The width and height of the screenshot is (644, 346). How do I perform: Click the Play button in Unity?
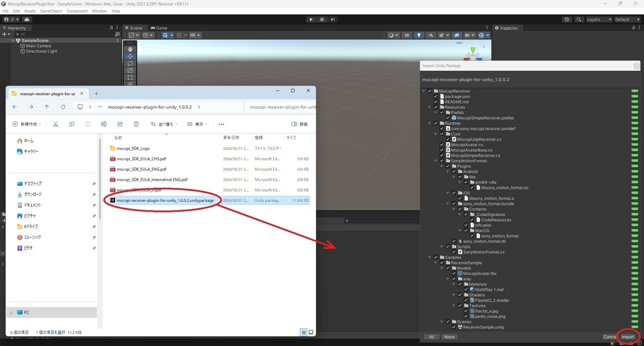311,19
